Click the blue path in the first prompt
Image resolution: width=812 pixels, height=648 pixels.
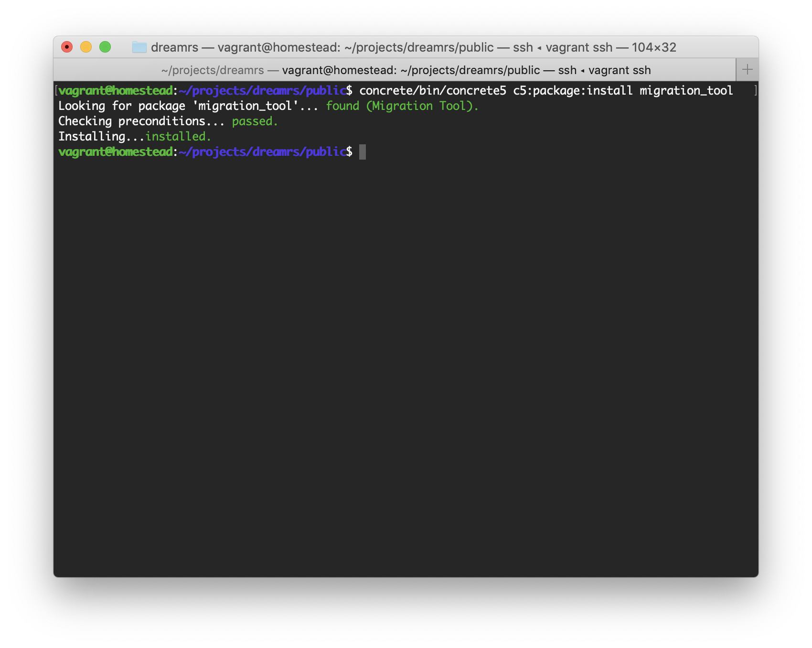pos(262,91)
